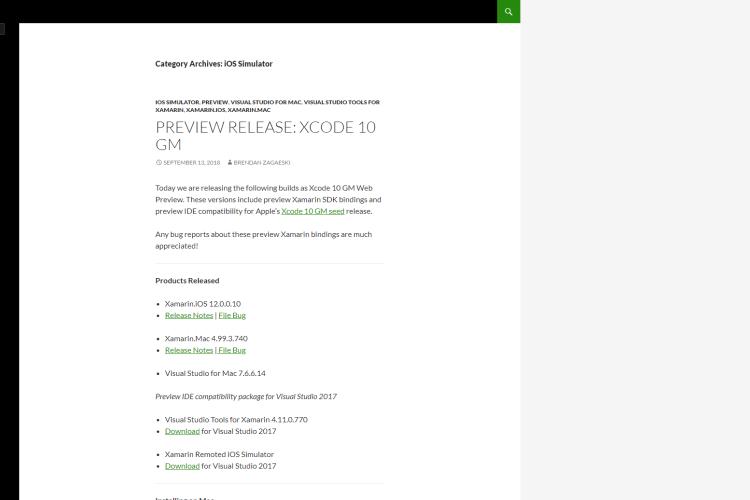Screen dimensions: 750x500
Task: Click File Bug under Xamarin.iOS 12.0.0.10
Action: pyautogui.click(x=232, y=315)
